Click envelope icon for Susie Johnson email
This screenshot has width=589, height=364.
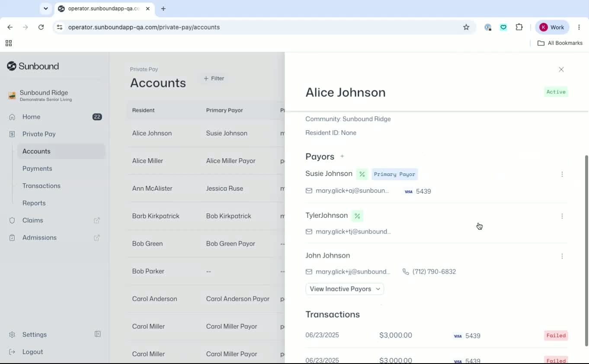(309, 191)
